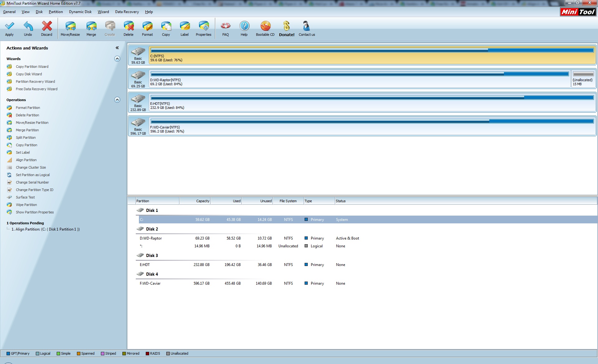Open partition Properties from toolbar
Screen dimensions: 598x364
coord(204,26)
